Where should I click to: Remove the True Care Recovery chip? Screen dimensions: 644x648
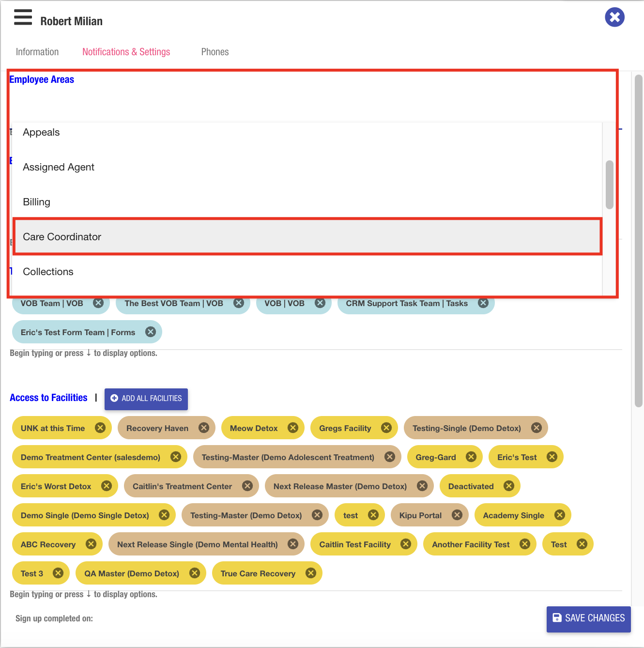pos(311,573)
